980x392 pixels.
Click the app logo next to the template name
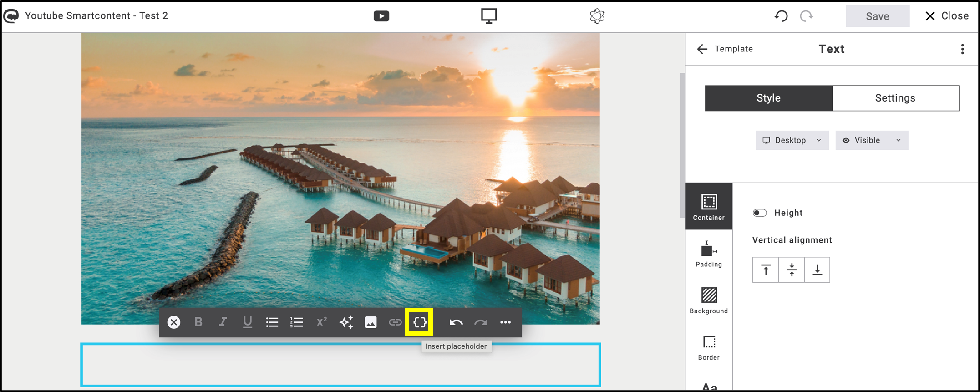[x=11, y=16]
